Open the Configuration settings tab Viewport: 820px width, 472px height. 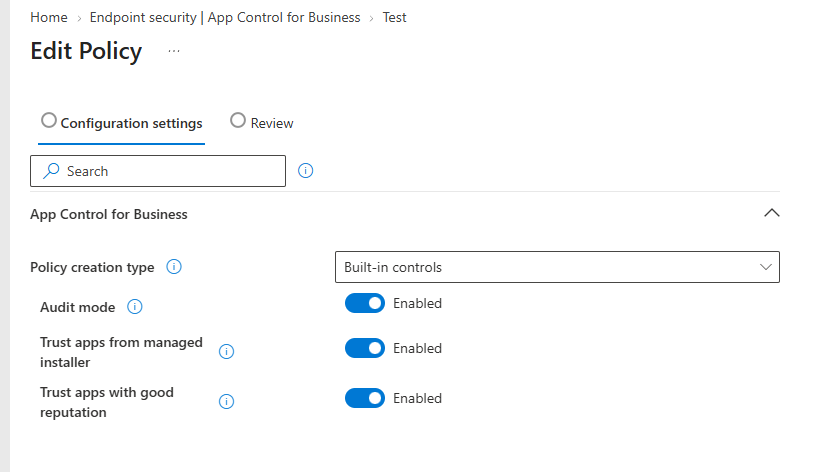coord(121,123)
